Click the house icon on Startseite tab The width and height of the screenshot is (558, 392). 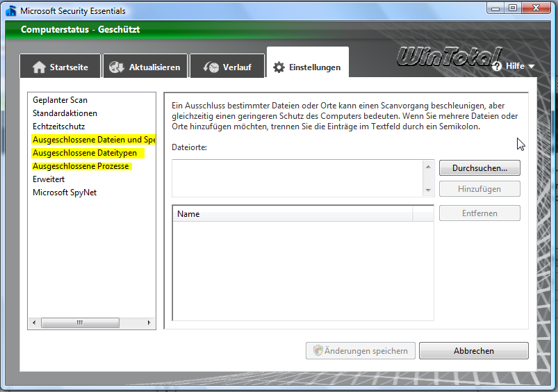tap(39, 67)
